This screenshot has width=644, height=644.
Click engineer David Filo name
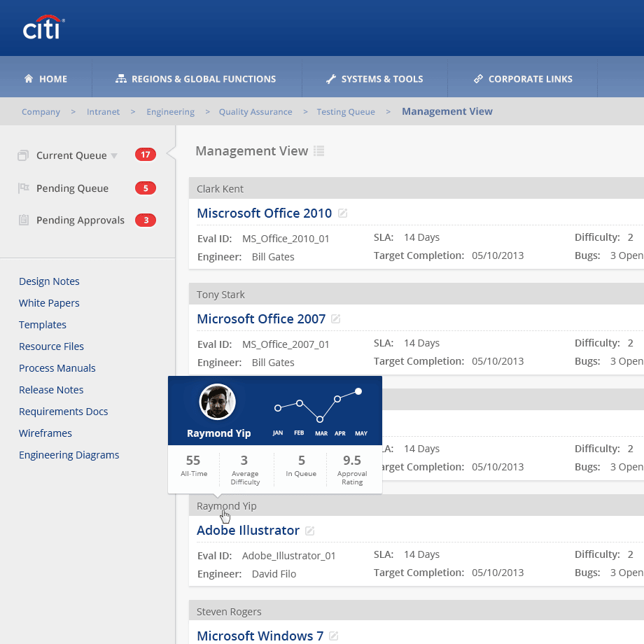click(x=274, y=574)
